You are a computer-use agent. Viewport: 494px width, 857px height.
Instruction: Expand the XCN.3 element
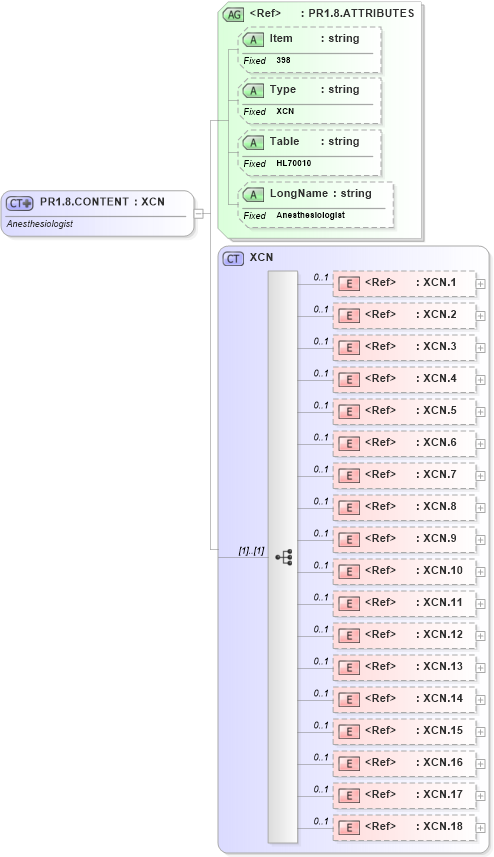(480, 348)
